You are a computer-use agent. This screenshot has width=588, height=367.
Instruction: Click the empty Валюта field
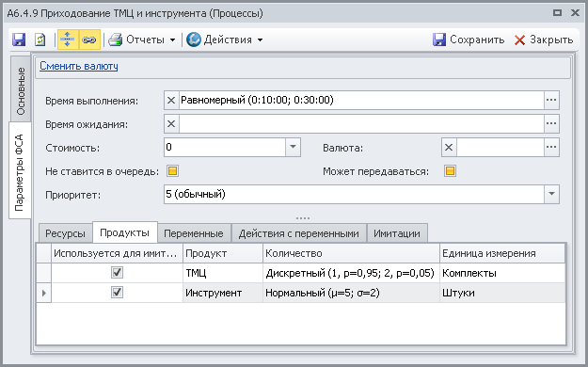tap(501, 148)
